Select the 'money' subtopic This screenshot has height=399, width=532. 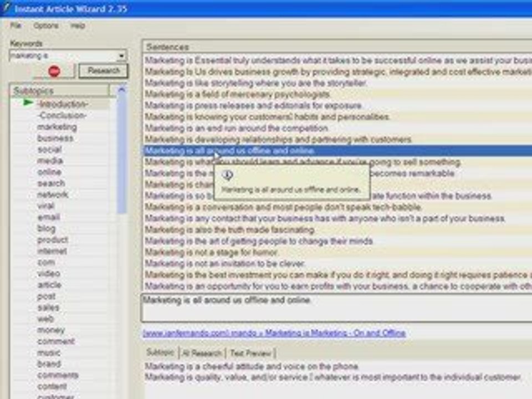pyautogui.click(x=51, y=330)
